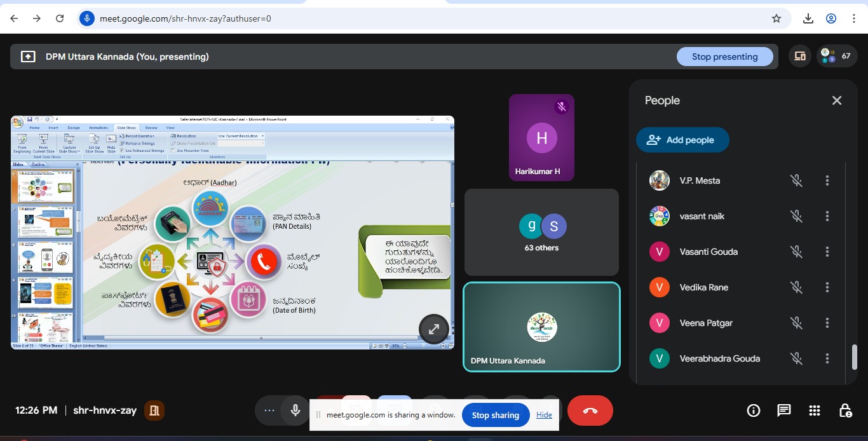Stop presenting the screen
The width and height of the screenshot is (868, 441).
[x=724, y=57]
